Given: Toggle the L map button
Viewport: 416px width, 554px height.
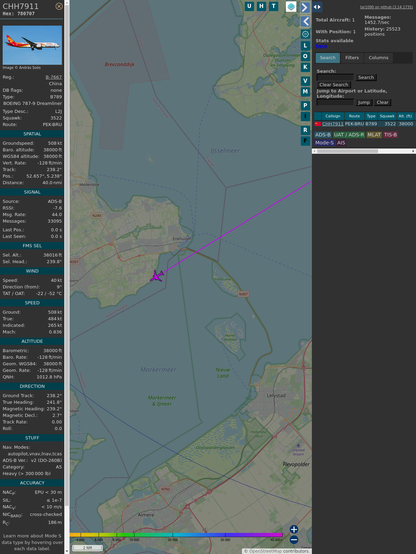Looking at the screenshot, I should [x=305, y=45].
